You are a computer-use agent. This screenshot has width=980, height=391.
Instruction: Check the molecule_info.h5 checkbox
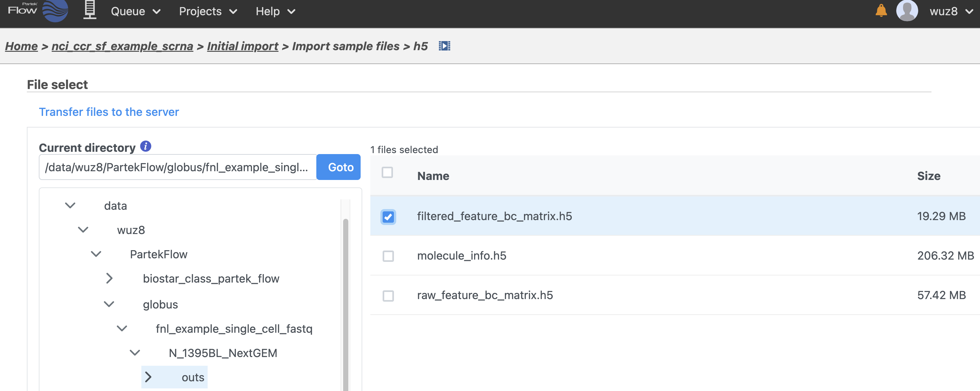pos(388,256)
